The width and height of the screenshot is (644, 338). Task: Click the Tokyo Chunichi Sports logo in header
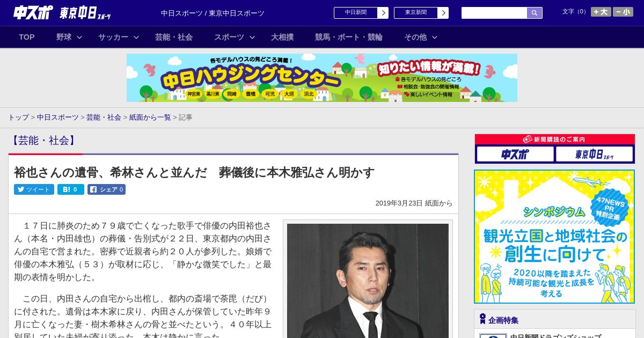pyautogui.click(x=85, y=13)
